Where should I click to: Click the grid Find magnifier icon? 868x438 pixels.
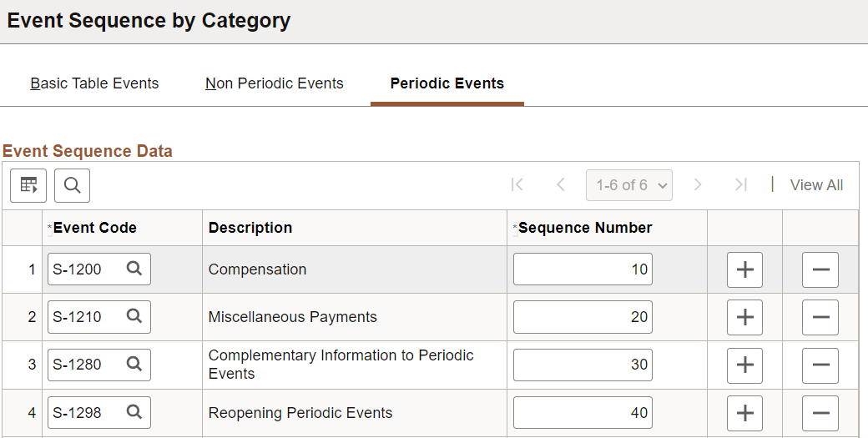coord(72,185)
